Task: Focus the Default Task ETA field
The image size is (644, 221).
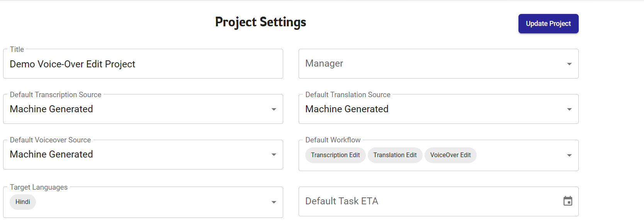Action: (x=425, y=201)
